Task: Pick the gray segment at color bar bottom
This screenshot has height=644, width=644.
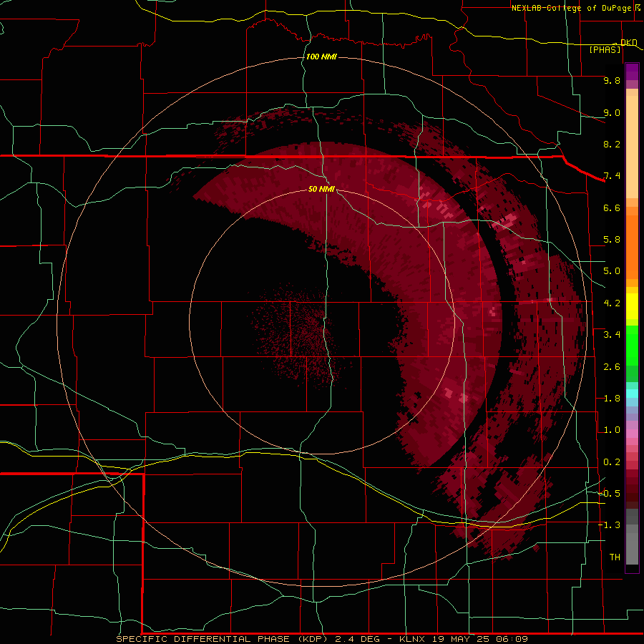Action: [x=632, y=548]
